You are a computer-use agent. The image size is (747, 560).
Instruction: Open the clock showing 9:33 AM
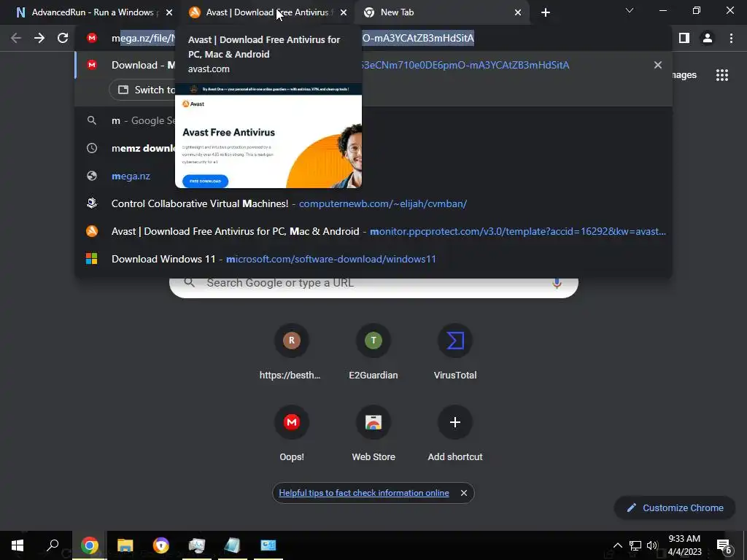click(684, 545)
